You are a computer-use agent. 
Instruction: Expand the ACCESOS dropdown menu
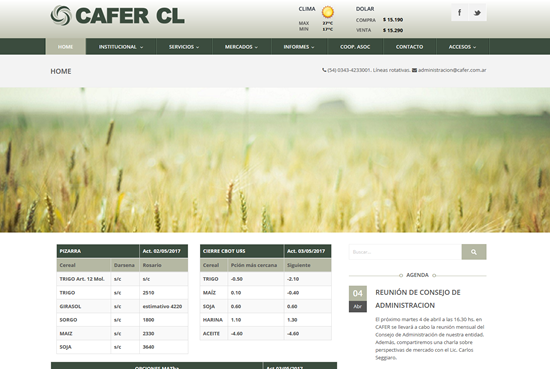[x=462, y=47]
